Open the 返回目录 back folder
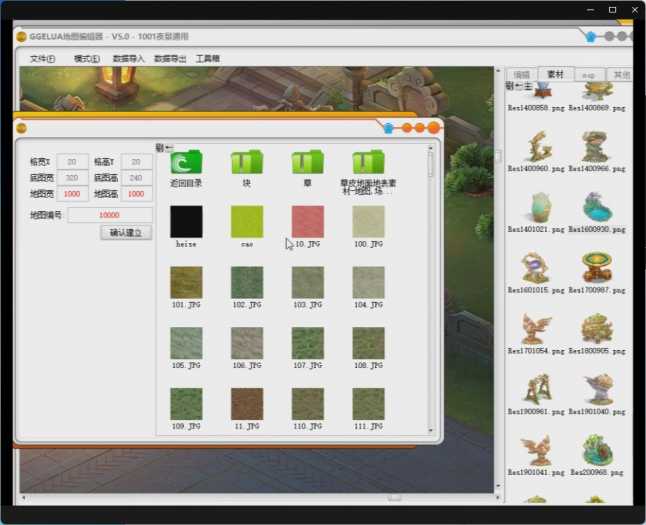 point(186,162)
